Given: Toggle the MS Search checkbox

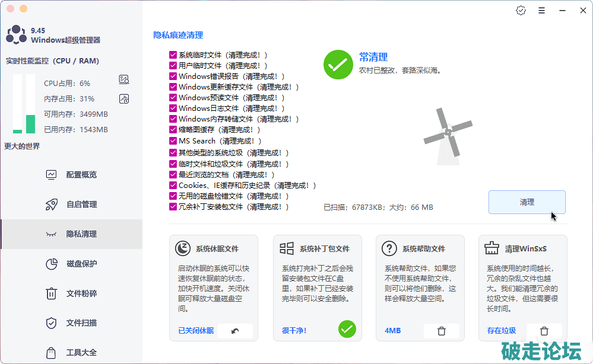Looking at the screenshot, I should pyautogui.click(x=173, y=141).
